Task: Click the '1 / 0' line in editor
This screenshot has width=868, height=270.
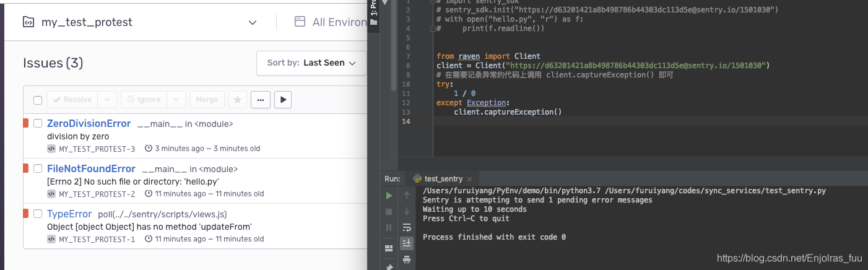Action: [x=464, y=93]
